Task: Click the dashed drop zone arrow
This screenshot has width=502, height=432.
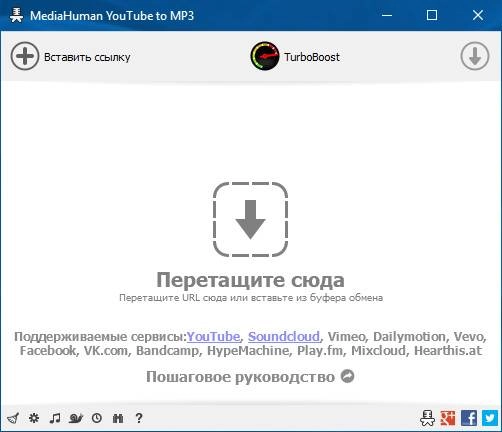Action: [x=250, y=219]
